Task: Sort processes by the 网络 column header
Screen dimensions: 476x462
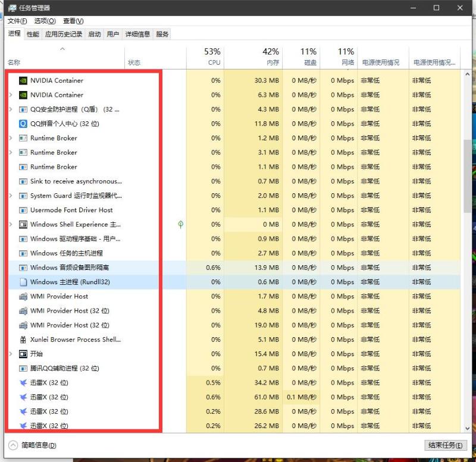Action: point(339,58)
